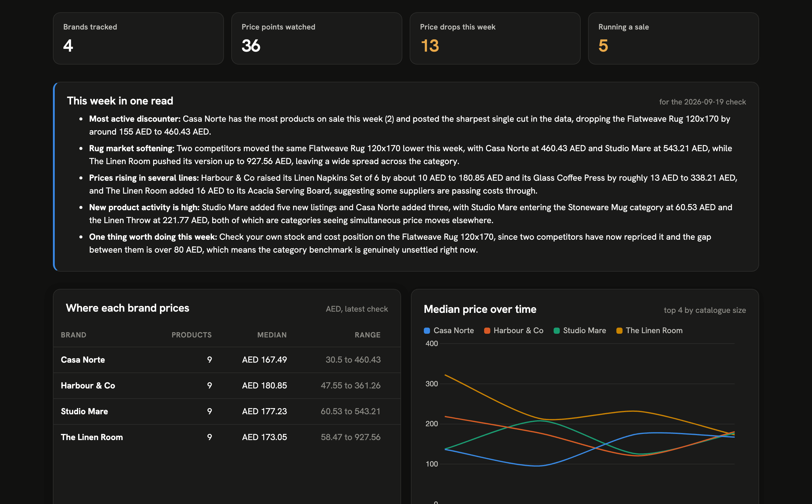The width and height of the screenshot is (812, 504).
Task: Click the 200 y-axis label on chart
Action: point(432,424)
